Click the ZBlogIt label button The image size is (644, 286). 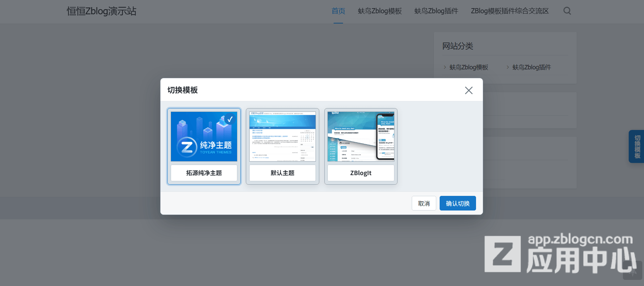click(361, 173)
